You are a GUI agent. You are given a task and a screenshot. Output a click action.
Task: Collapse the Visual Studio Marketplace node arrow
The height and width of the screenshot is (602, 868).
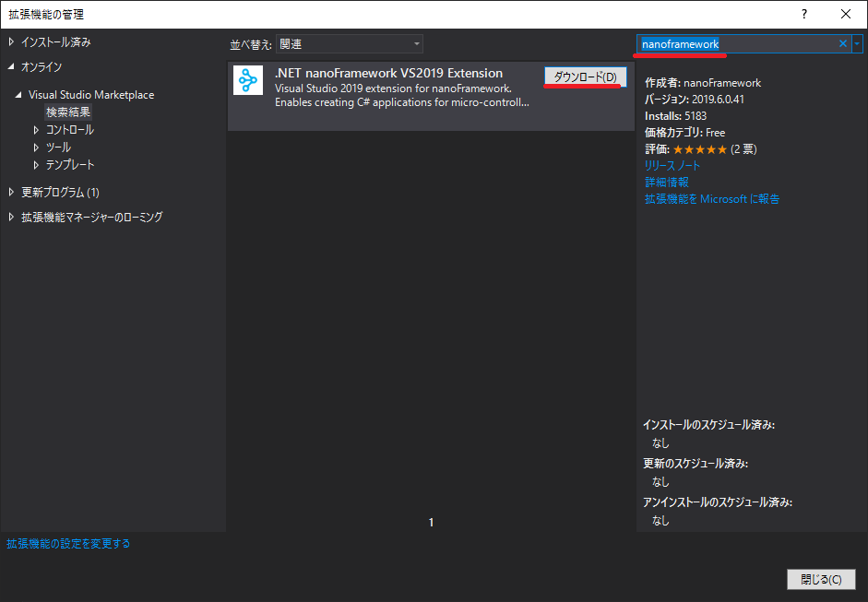[x=18, y=95]
